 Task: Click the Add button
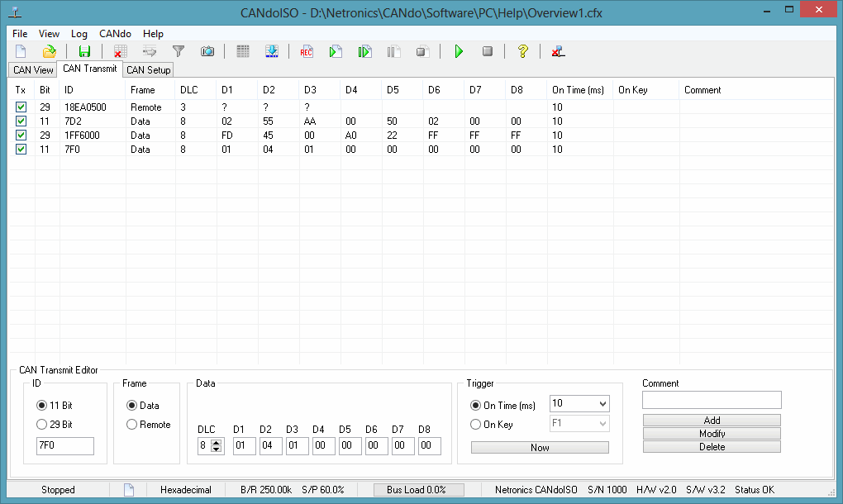[712, 421]
